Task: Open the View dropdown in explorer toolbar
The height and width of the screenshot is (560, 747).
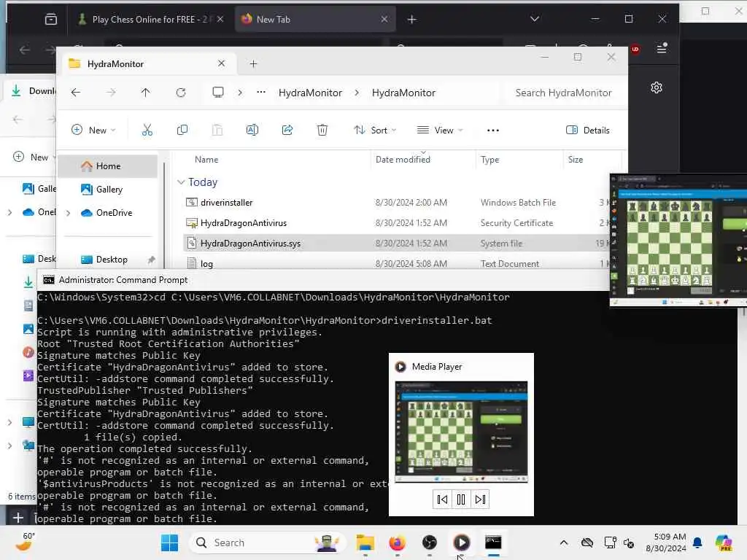Action: (440, 130)
